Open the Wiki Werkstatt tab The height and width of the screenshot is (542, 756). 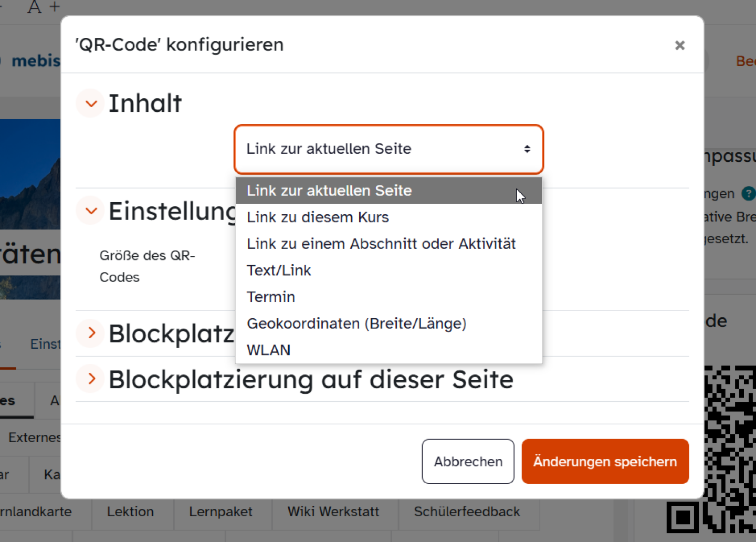click(333, 511)
